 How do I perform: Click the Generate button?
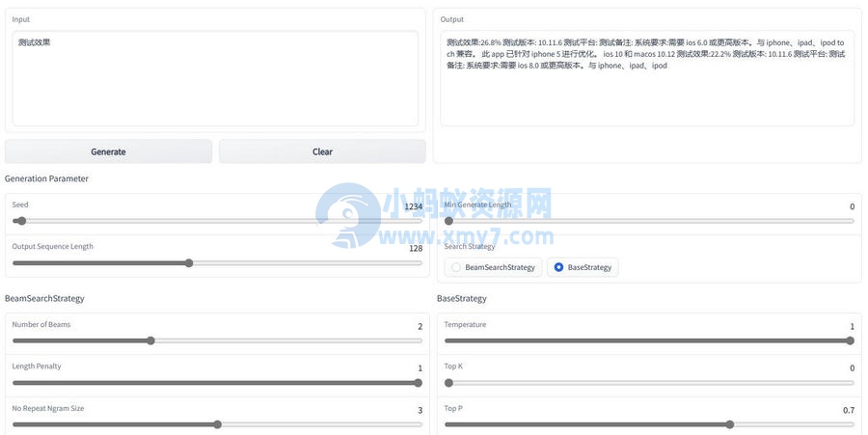(x=108, y=151)
